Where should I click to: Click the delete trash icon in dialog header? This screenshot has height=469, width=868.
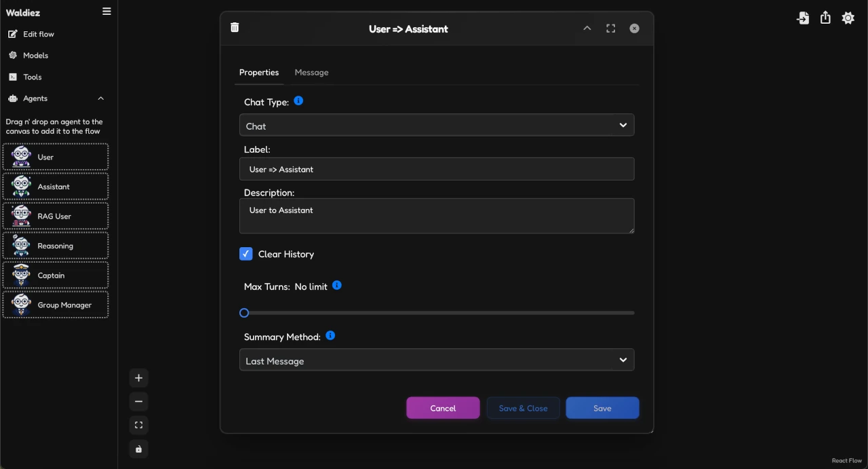pyautogui.click(x=234, y=27)
